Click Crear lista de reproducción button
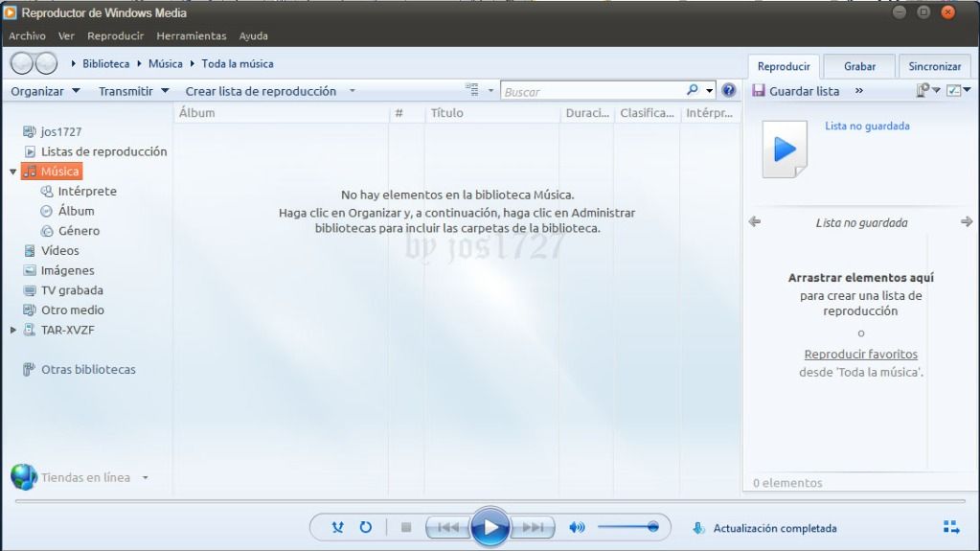 [x=261, y=91]
